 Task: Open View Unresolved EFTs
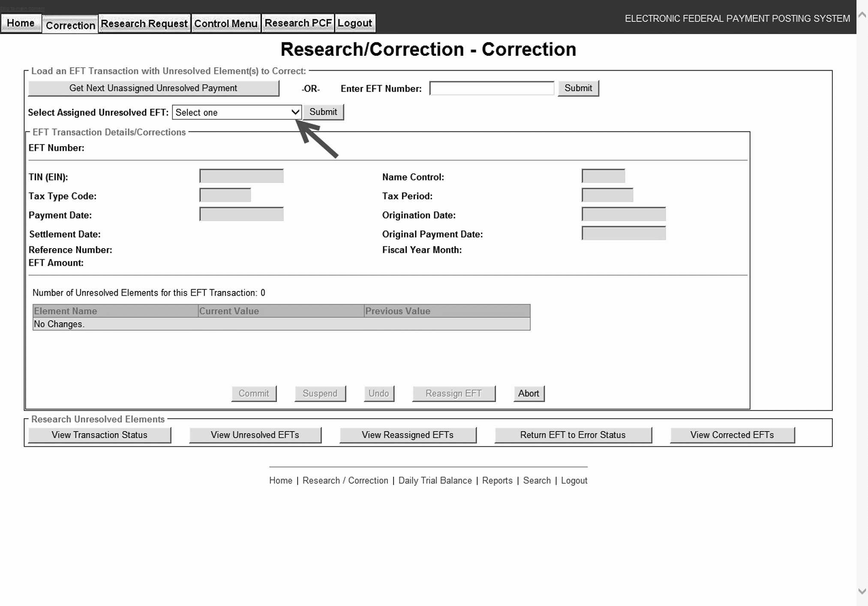(255, 435)
